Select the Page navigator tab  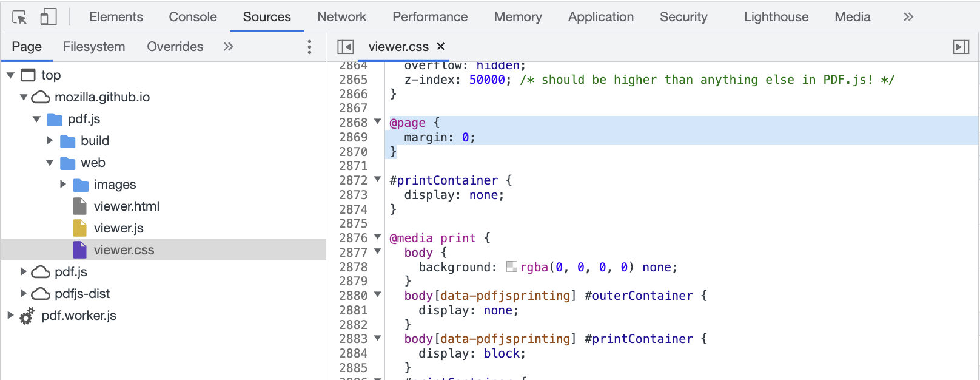point(27,47)
